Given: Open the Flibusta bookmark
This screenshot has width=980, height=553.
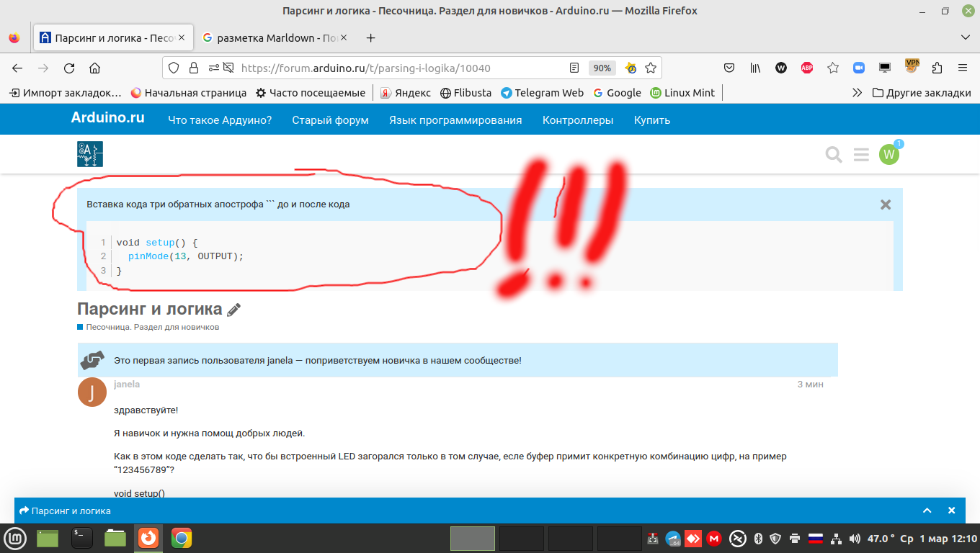Looking at the screenshot, I should 465,92.
